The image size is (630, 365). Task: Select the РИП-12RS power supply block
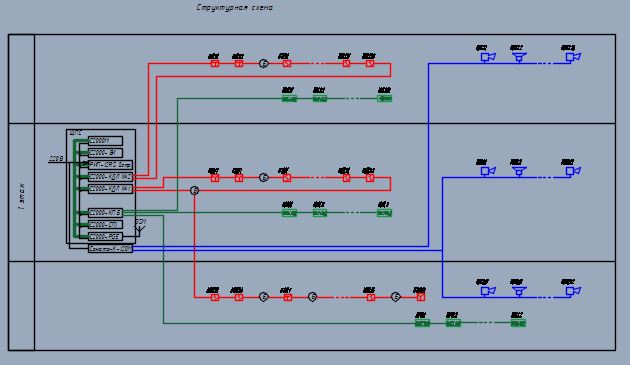(x=110, y=165)
